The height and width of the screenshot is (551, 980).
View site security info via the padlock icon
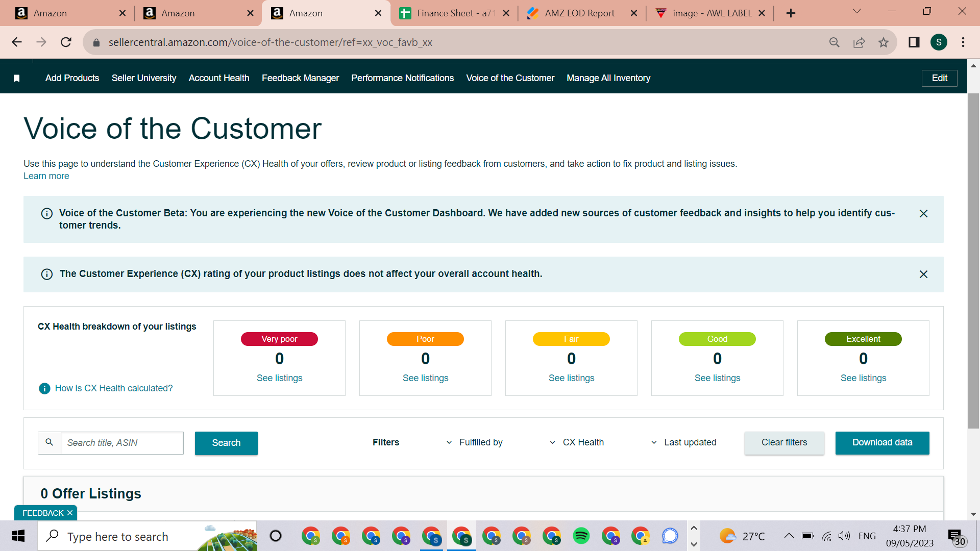click(96, 42)
